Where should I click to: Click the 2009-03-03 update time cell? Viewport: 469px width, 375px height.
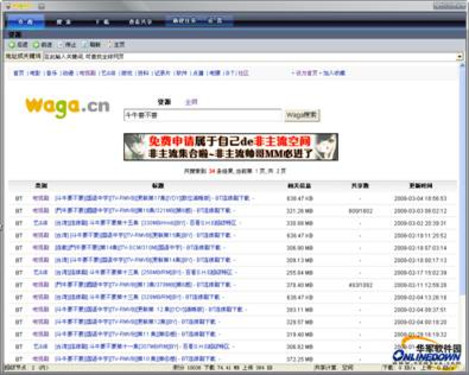click(420, 211)
